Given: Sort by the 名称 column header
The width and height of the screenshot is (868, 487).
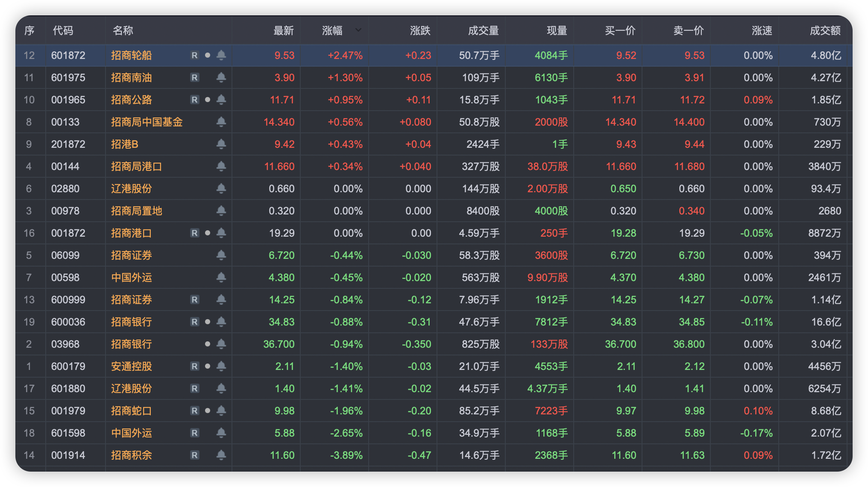Looking at the screenshot, I should (123, 30).
